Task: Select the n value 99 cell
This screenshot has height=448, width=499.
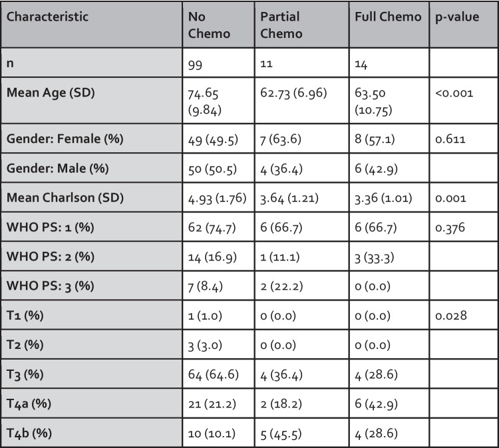Action: tap(218, 62)
